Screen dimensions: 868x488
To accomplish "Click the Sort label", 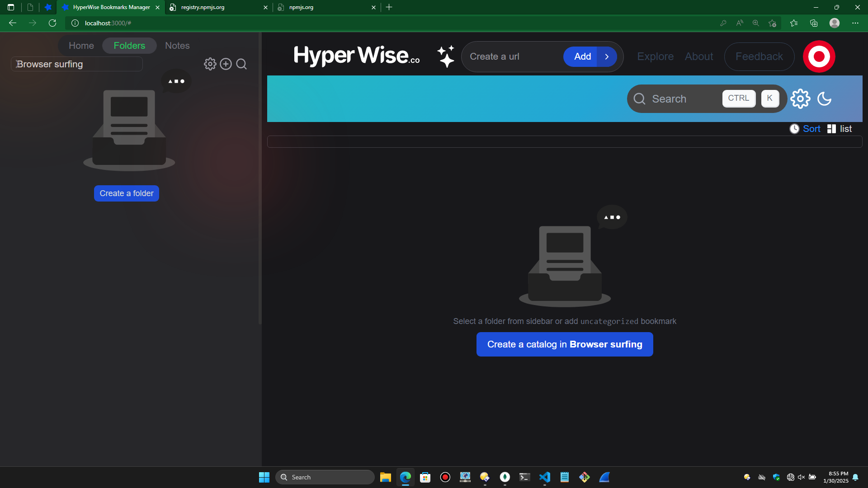I will point(811,129).
